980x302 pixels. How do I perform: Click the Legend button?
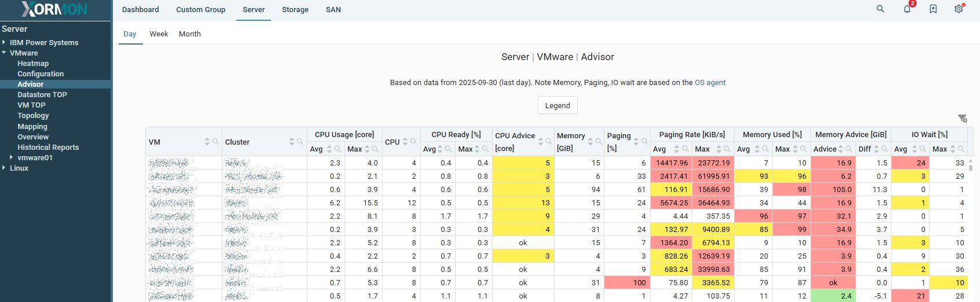[557, 105]
